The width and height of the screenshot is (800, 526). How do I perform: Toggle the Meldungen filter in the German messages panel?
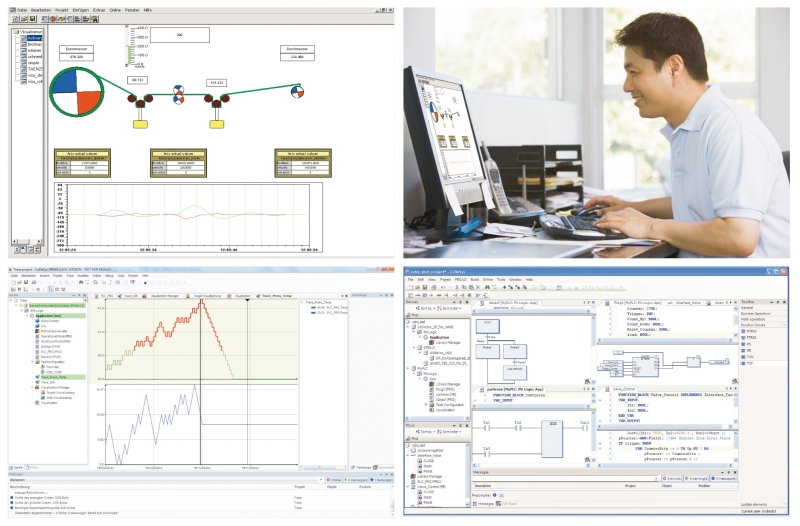pos(381,480)
